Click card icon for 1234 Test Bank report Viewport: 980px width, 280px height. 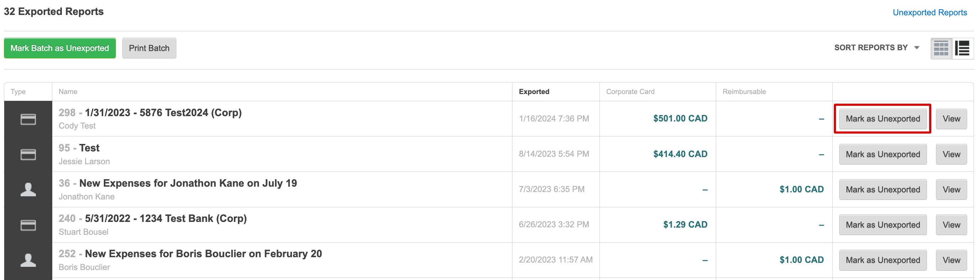tap(28, 225)
